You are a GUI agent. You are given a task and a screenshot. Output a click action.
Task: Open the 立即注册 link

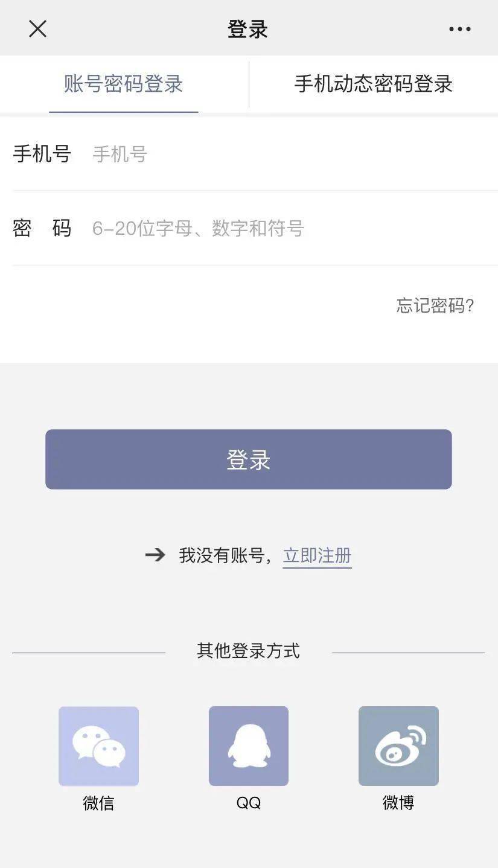317,555
